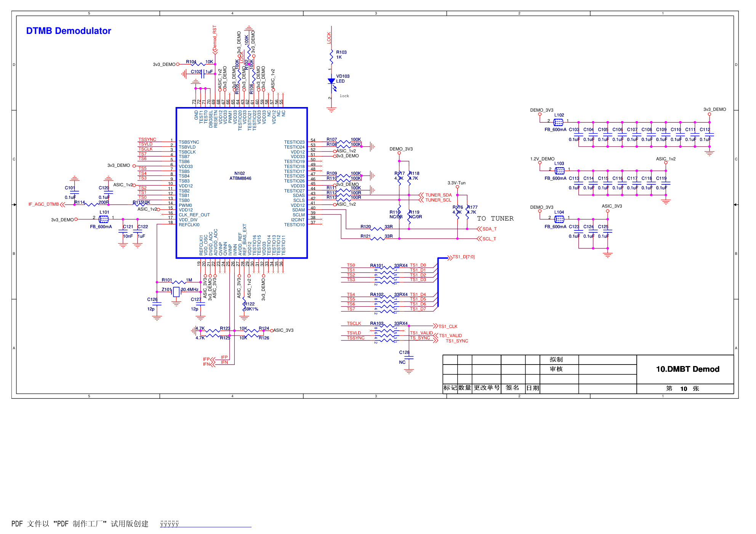Select the N102 ATBM8846 chip label
Screen dimensions: 756x534
(240, 176)
